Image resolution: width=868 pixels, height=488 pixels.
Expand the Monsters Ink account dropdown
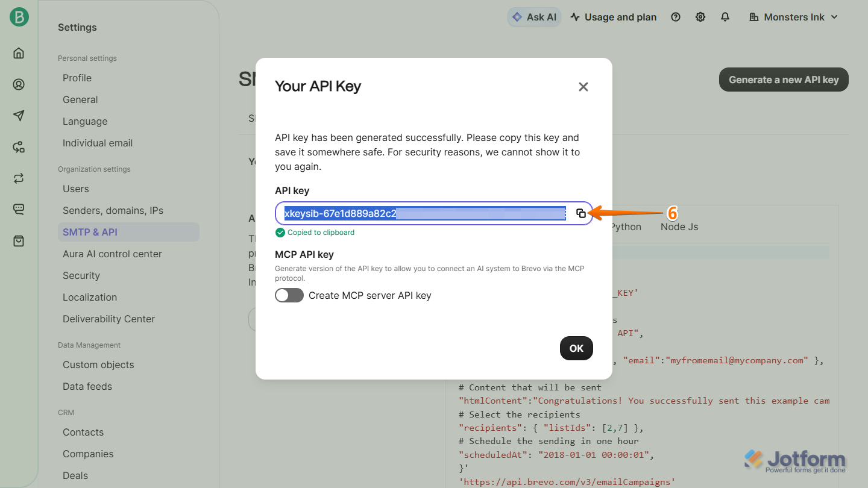793,17
